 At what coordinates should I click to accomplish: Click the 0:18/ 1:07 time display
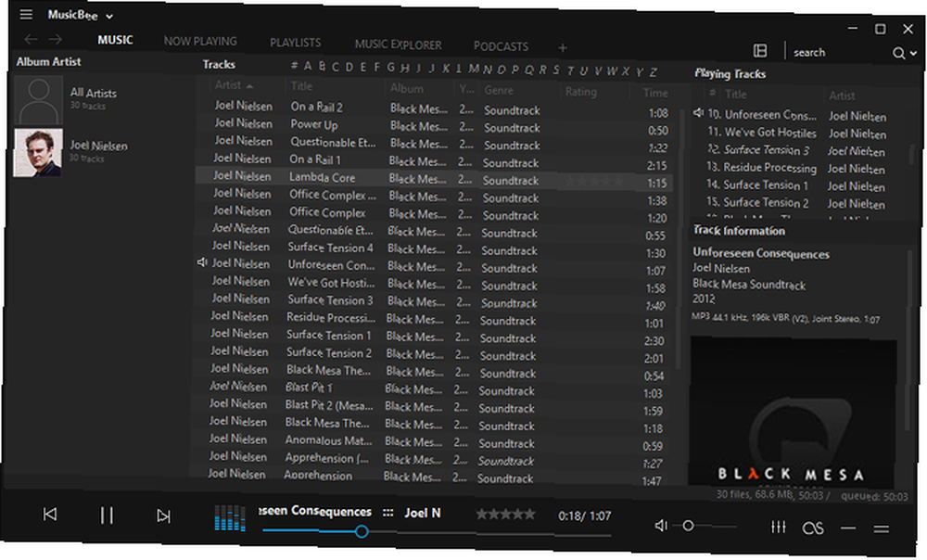584,516
